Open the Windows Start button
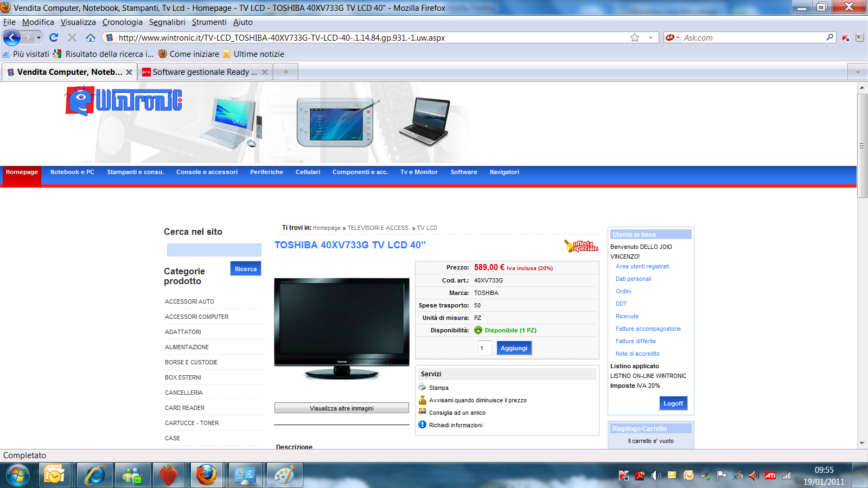This screenshot has width=868, height=488. pos(18,476)
